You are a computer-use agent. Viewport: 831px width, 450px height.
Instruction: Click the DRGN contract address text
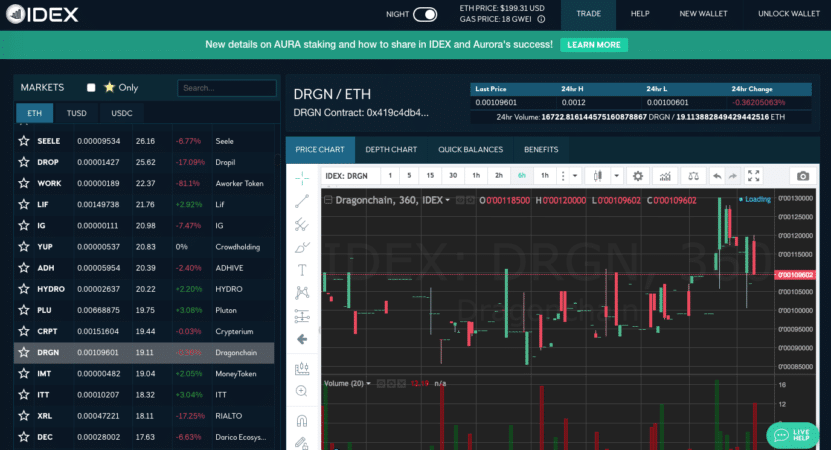tap(361, 113)
